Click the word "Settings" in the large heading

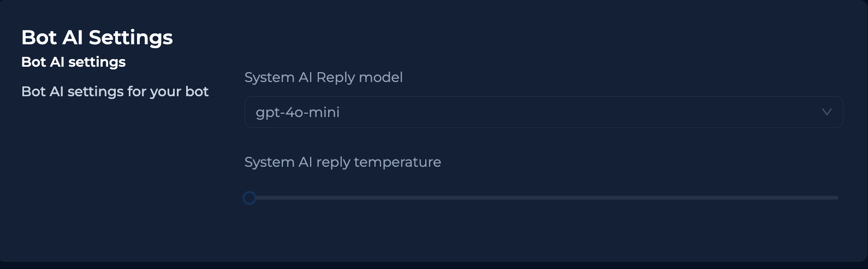click(130, 37)
